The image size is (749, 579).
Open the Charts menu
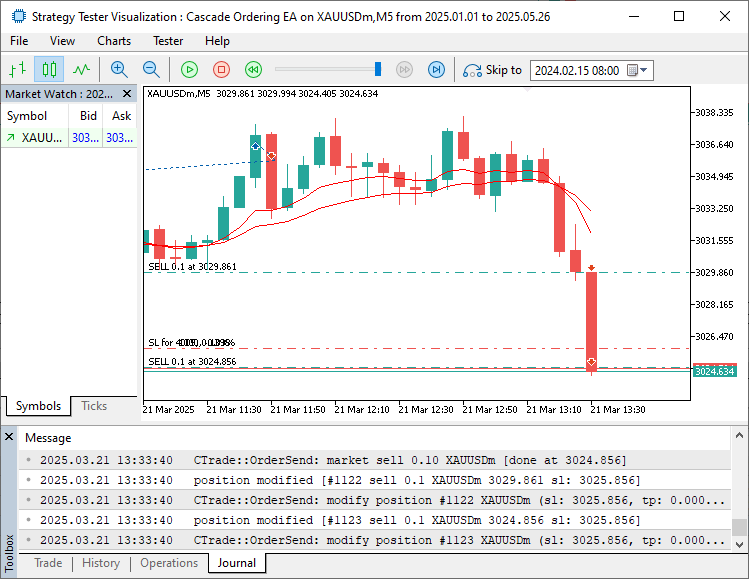(114, 41)
